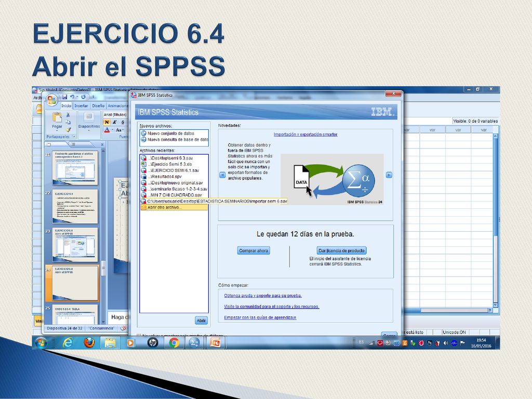Open the font color dropdown arrow
Screen dimensions: 532x399
[112, 130]
